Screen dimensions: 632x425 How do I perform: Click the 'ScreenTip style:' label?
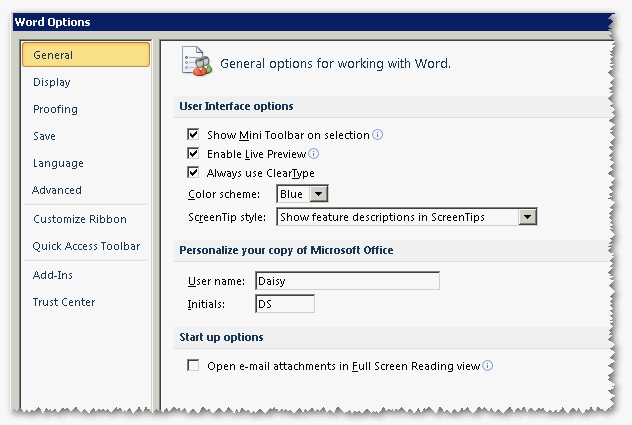pos(227,217)
